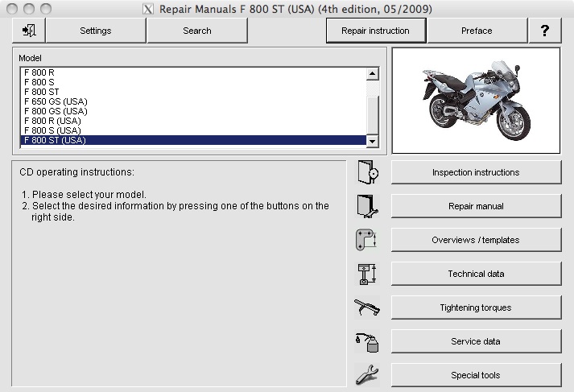Screen dimensions: 574x392
Task: Click the green zoom window button
Action: [x=46, y=9]
